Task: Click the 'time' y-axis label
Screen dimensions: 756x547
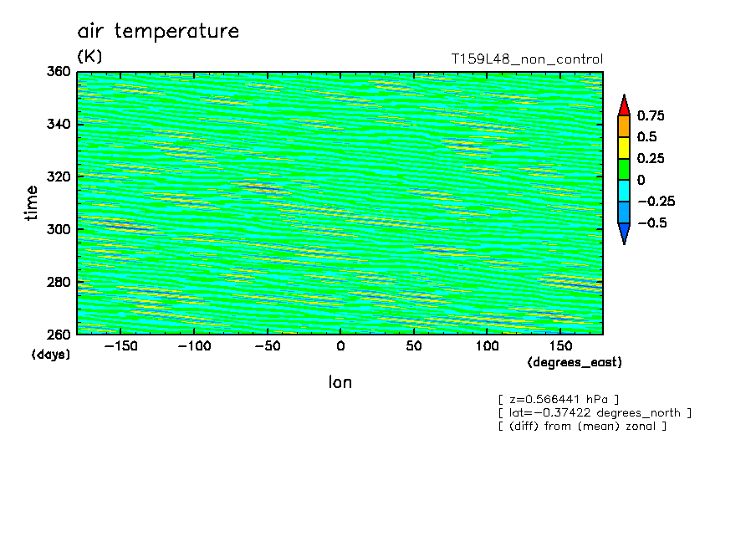Action: point(32,202)
